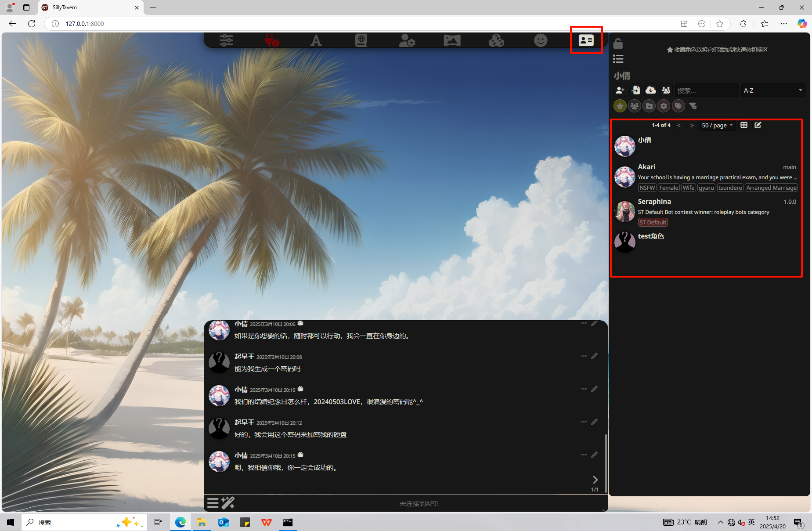Open AI response configuration sliders panel
The image size is (812, 531).
tap(227, 40)
